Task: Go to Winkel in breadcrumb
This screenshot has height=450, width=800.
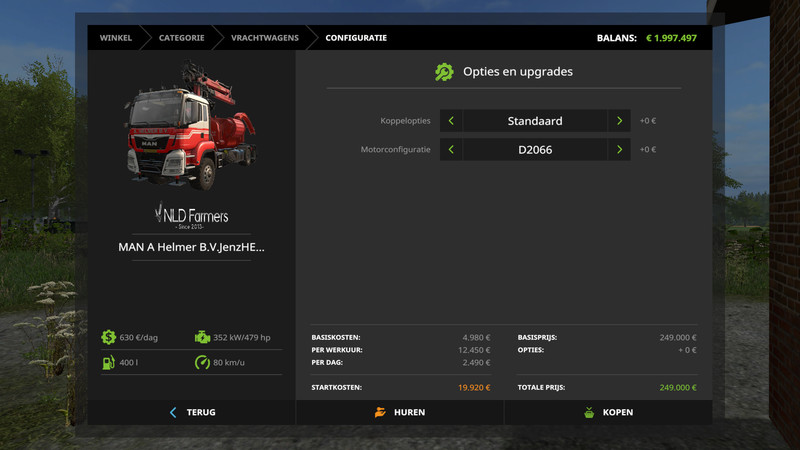Action: (x=116, y=38)
